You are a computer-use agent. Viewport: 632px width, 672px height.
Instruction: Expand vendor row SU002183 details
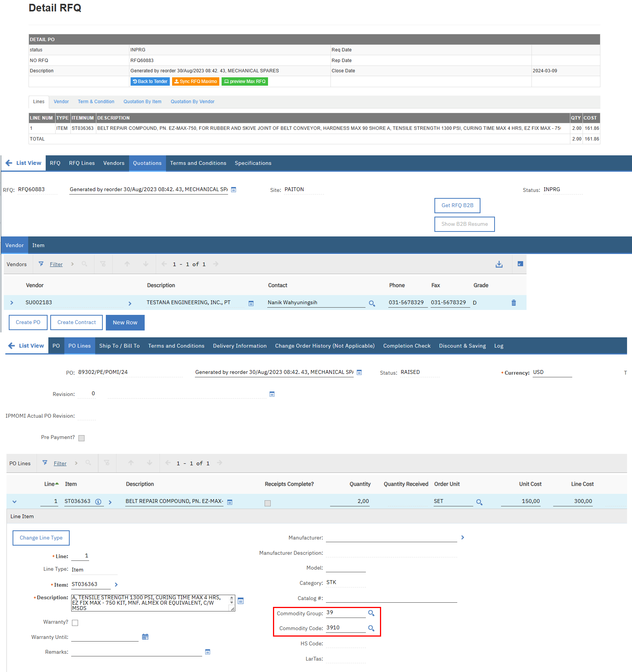(12, 303)
